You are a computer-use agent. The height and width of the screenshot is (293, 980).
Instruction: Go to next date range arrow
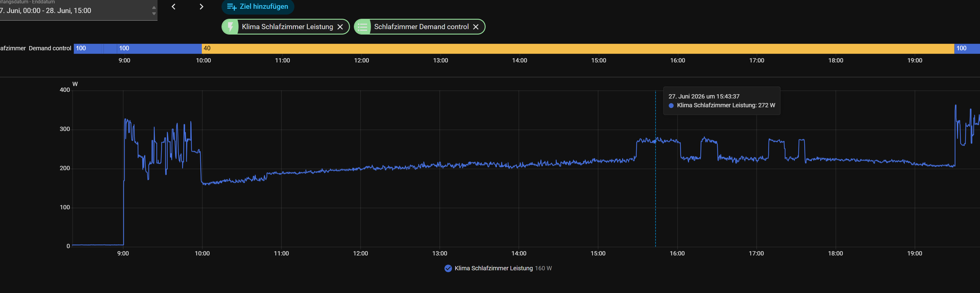[202, 6]
